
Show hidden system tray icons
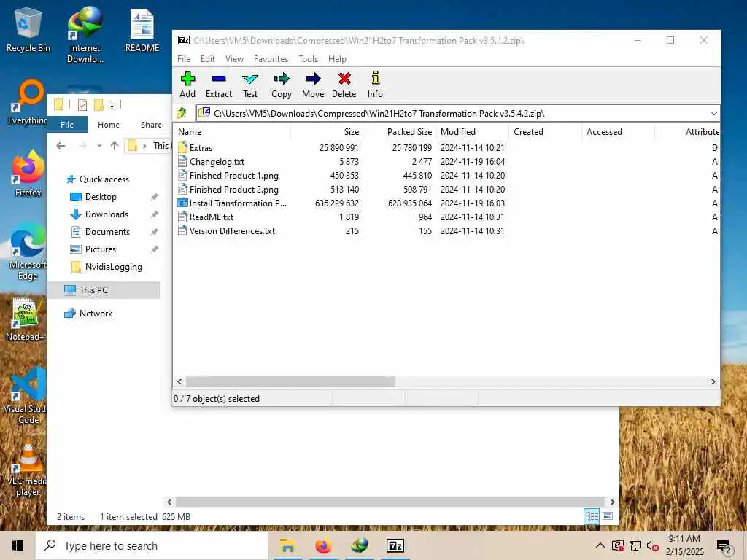600,545
